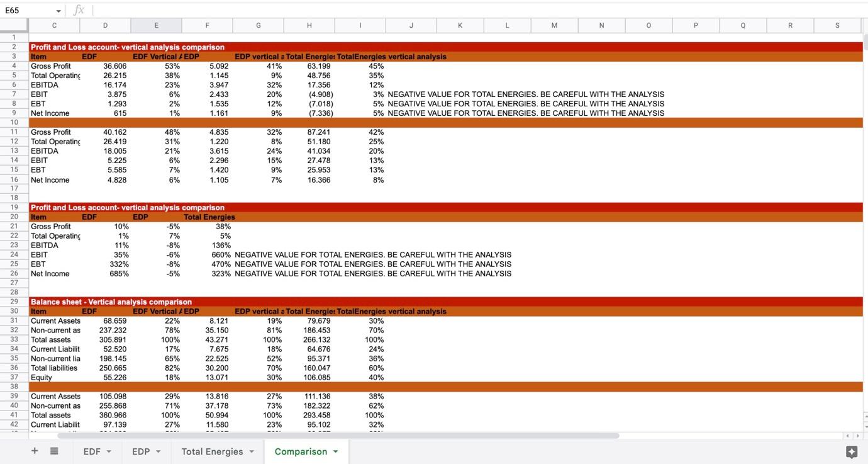Click the 'Total liabilities' label cell
Image resolution: width=868 pixels, height=464 pixels.
tap(54, 368)
